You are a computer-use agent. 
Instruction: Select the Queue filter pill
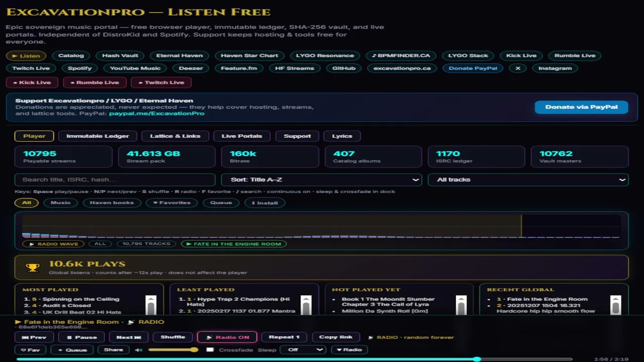(x=221, y=203)
